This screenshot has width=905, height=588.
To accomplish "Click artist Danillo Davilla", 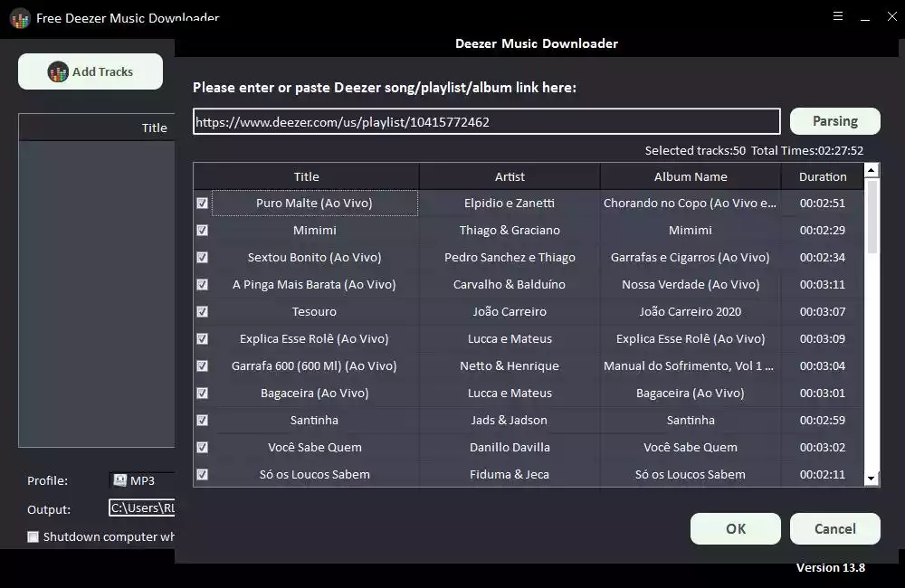I will [x=510, y=447].
